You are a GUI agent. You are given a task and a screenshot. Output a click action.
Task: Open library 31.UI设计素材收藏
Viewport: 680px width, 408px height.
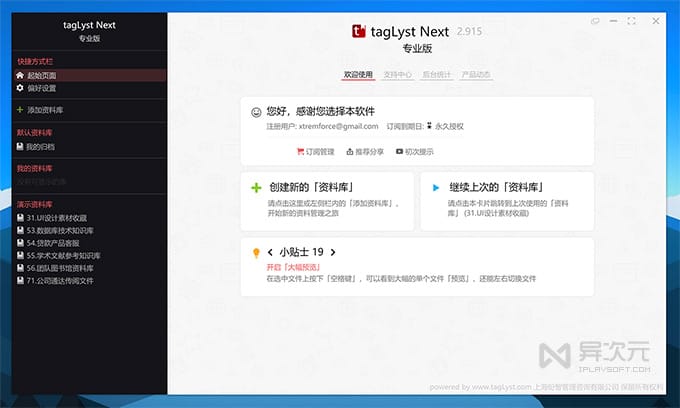coord(52,218)
